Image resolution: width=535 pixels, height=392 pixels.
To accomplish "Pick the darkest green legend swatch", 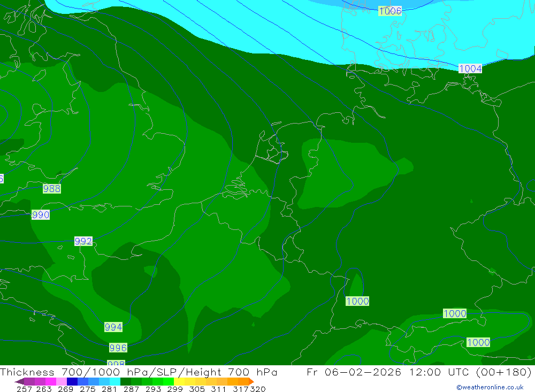I will 126,381.
